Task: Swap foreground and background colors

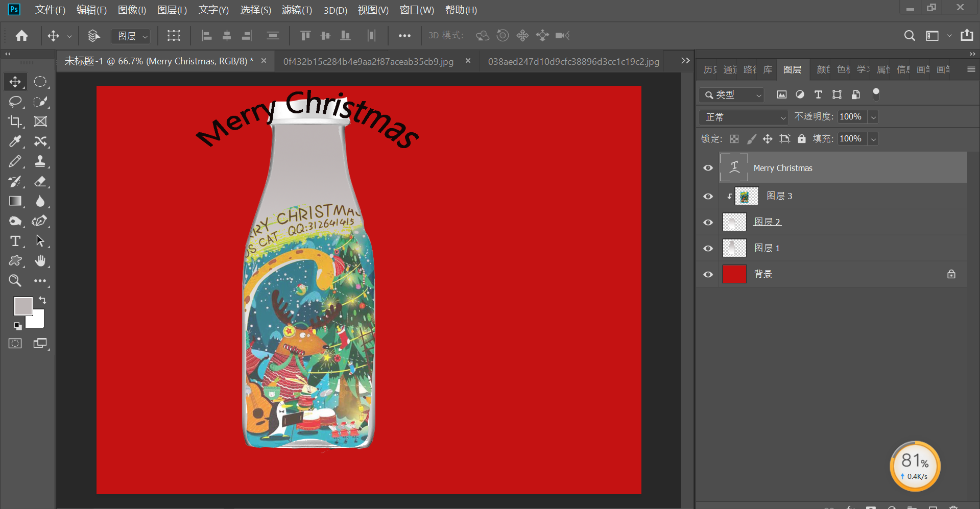Action: click(x=42, y=300)
